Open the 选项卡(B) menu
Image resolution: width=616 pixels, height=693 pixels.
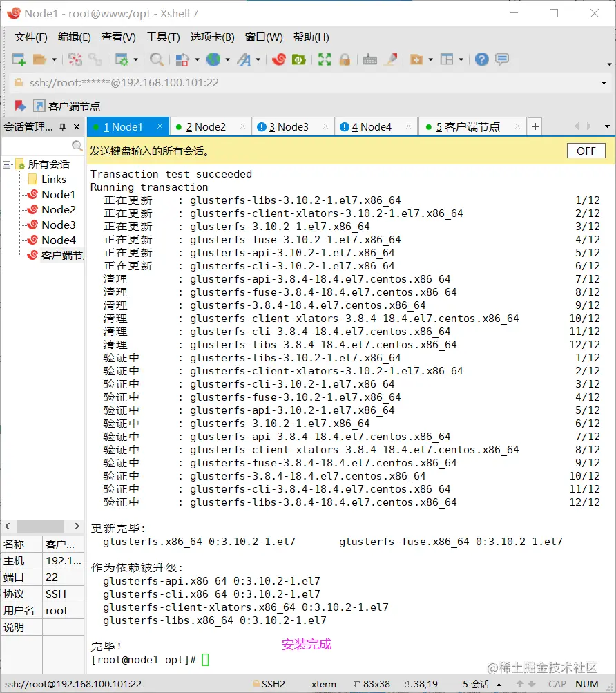(x=212, y=37)
